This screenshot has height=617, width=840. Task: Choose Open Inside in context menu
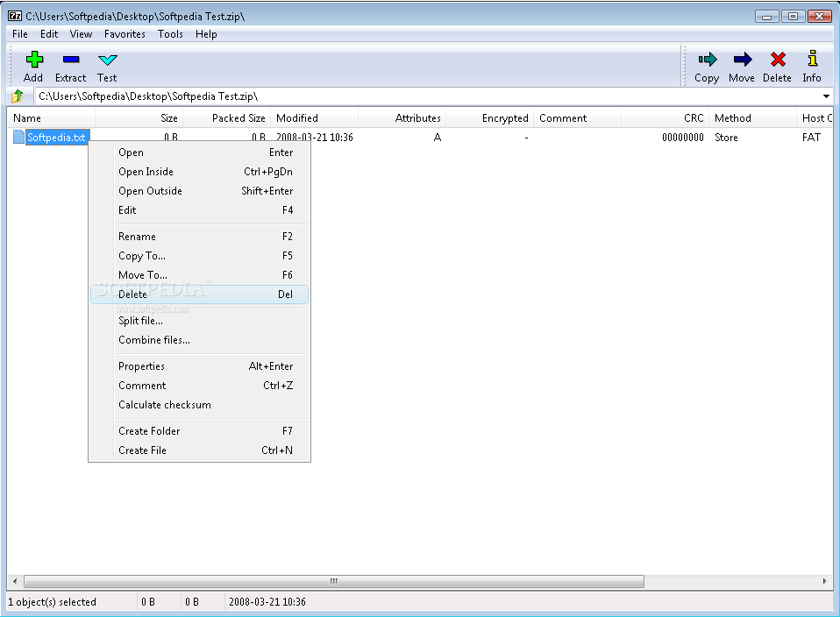(199, 172)
